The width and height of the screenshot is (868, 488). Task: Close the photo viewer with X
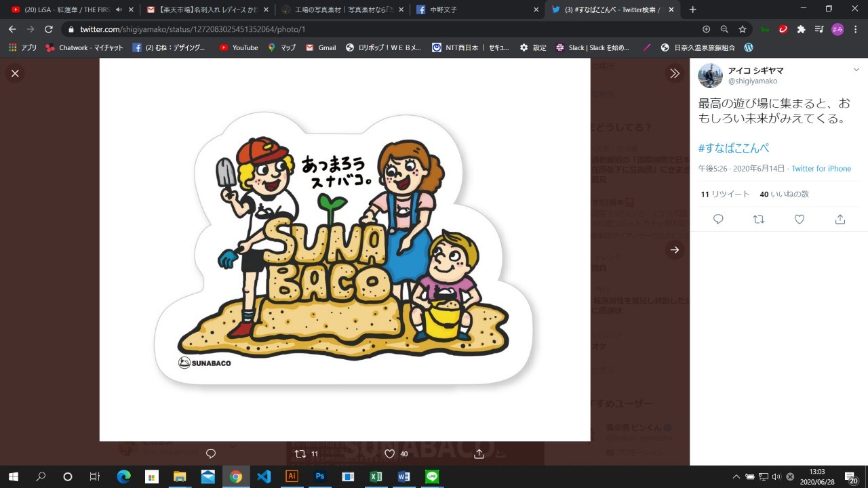click(x=15, y=73)
